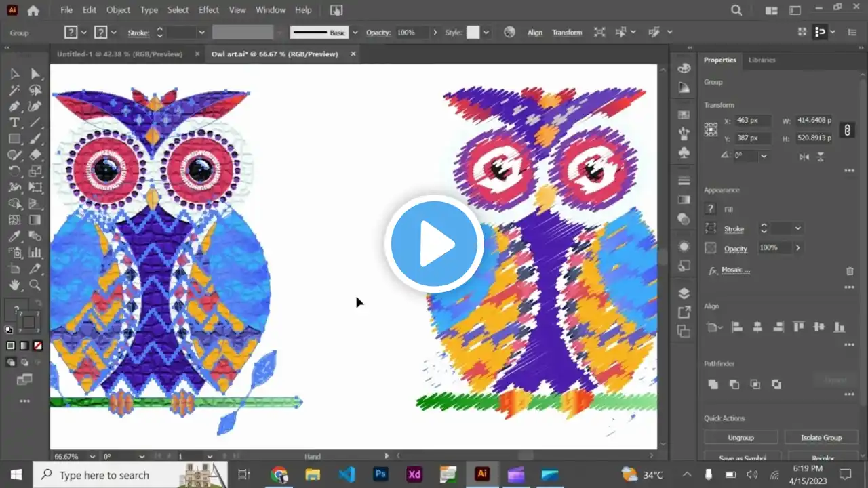Screen dimensions: 868x488
Task: Select the Type tool
Action: click(x=14, y=123)
